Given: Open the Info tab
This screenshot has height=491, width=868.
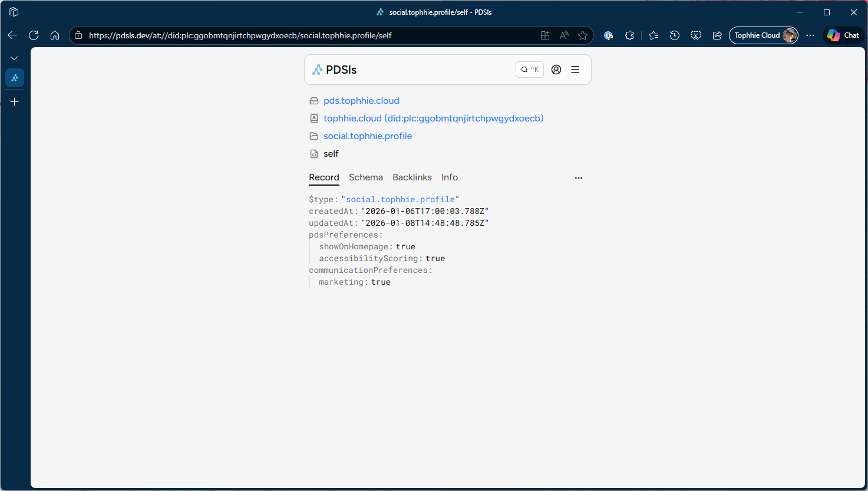Looking at the screenshot, I should (x=449, y=177).
